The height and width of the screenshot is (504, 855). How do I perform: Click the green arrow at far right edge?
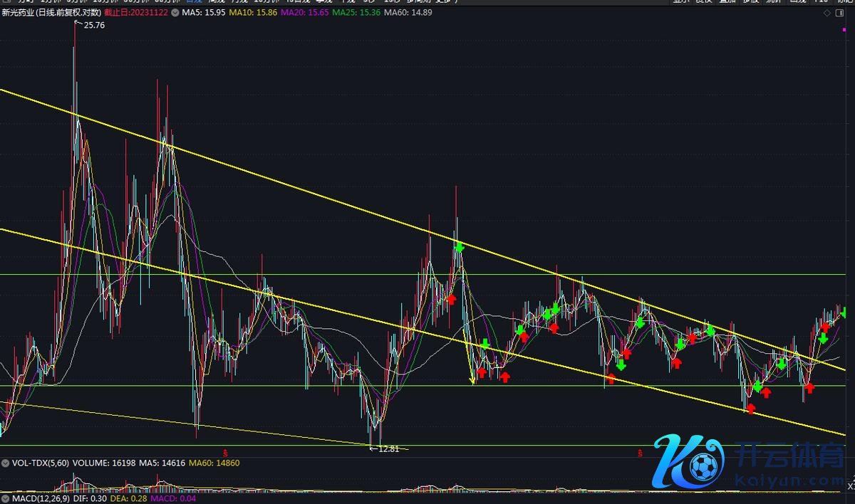(845, 312)
